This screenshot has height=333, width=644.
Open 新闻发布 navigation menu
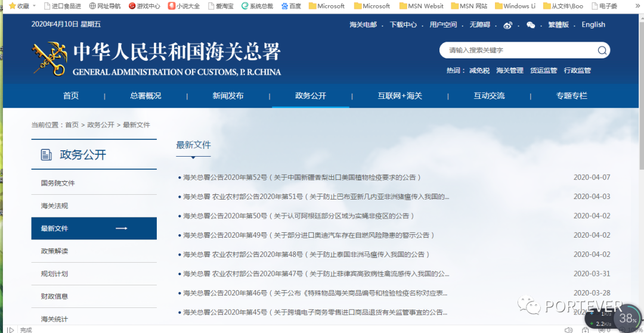(228, 96)
